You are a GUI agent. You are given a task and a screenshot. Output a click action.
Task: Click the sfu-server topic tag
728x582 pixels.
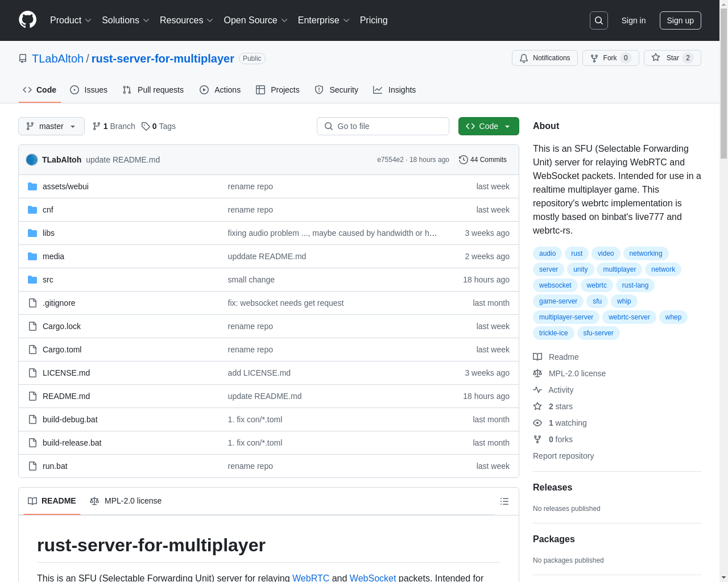tap(598, 333)
